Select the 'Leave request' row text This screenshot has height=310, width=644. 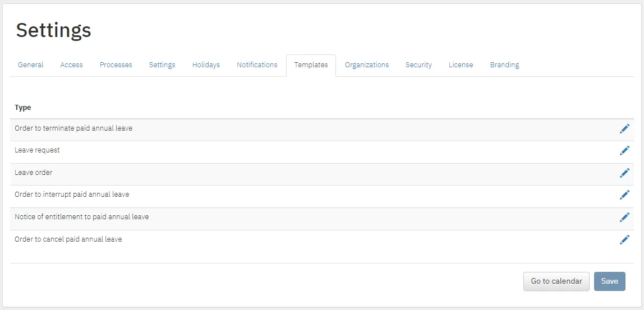(x=37, y=150)
